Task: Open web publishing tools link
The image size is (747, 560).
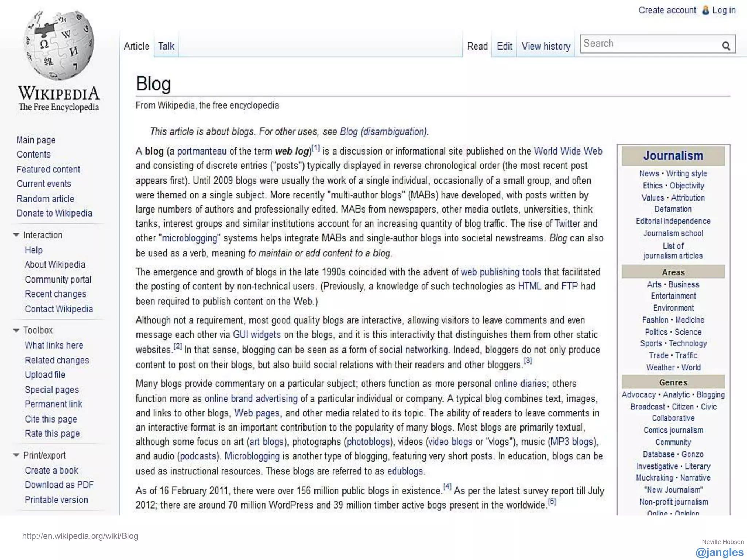Action: tap(501, 272)
